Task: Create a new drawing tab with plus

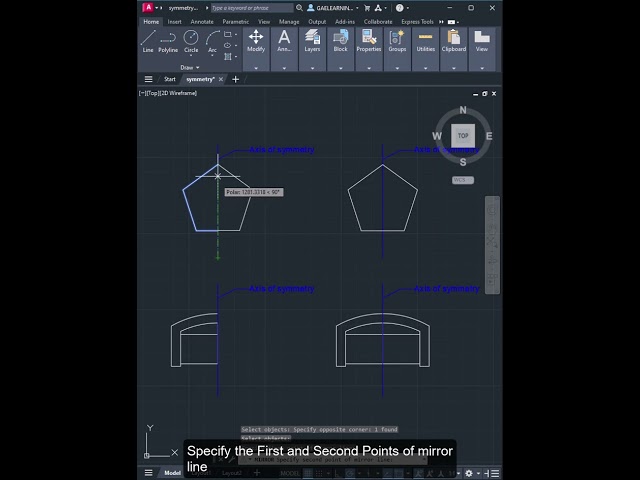Action: click(236, 79)
